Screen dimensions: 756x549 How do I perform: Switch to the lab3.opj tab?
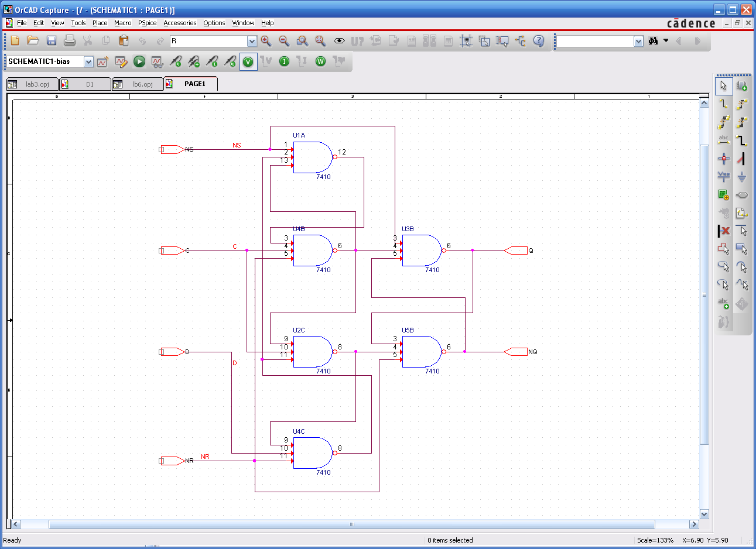[32, 84]
